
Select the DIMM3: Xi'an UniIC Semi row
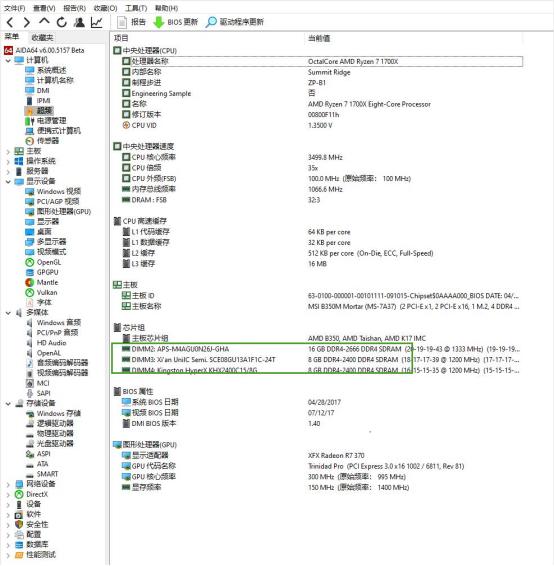tap(322, 360)
